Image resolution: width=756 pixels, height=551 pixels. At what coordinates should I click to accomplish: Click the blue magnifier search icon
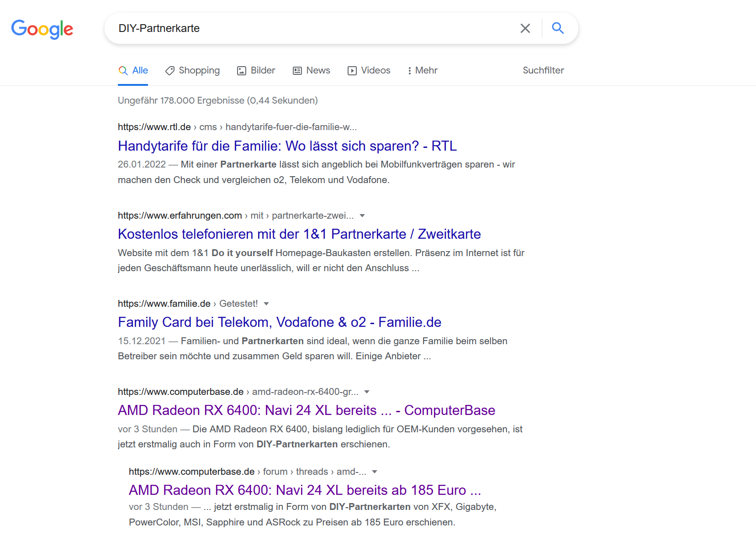tap(558, 28)
